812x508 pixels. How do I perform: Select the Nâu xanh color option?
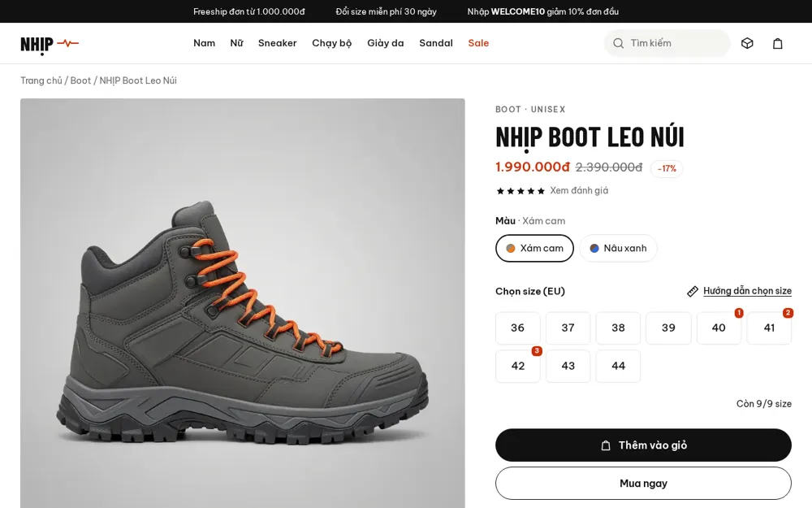(618, 248)
